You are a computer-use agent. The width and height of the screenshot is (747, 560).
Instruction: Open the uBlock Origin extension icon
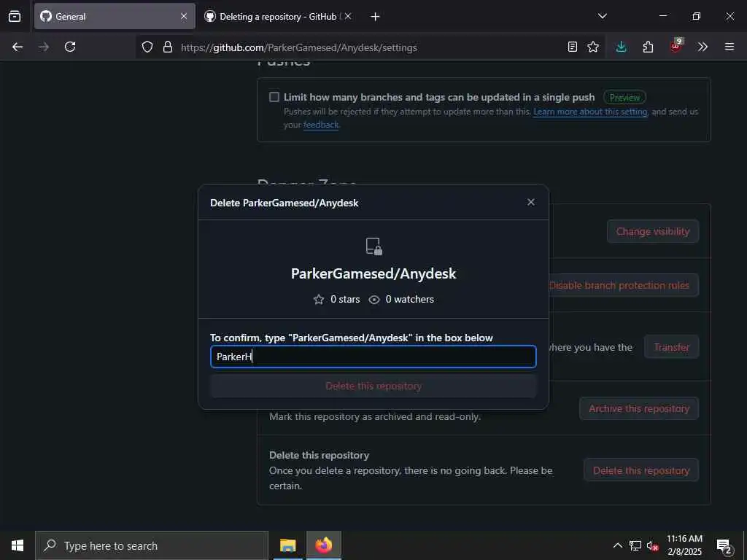676,46
